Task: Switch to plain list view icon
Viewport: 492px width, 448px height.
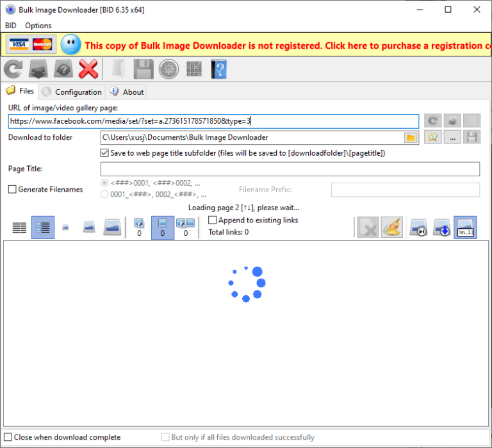Action: pos(20,228)
